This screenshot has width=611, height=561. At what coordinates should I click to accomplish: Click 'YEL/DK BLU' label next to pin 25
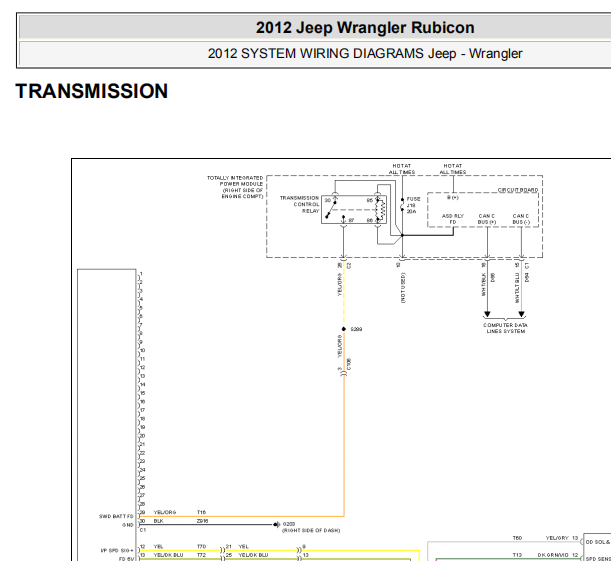coord(253,554)
